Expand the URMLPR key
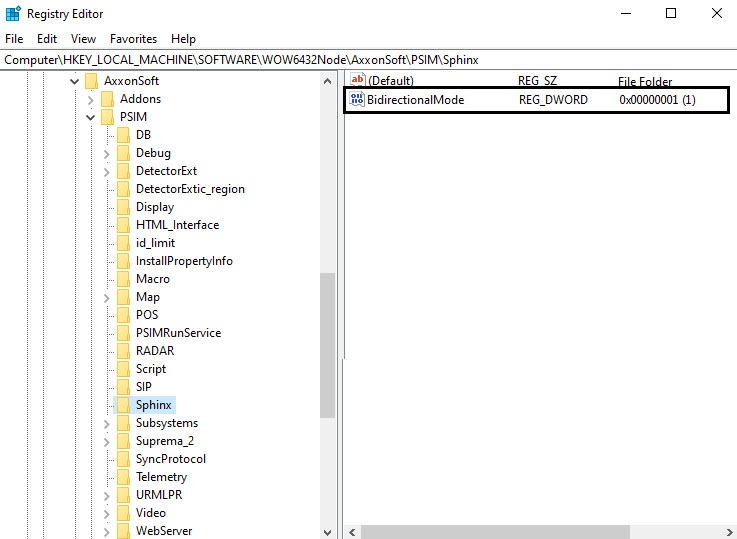 pos(107,496)
